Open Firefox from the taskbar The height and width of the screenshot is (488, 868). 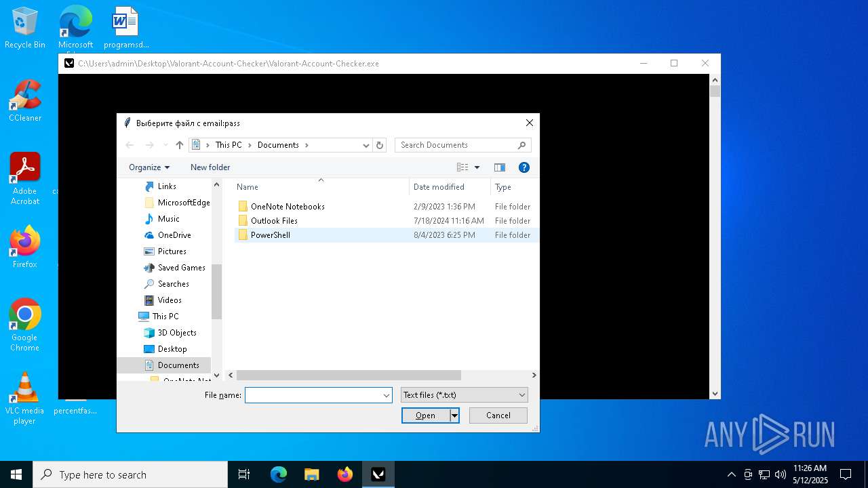click(x=345, y=474)
